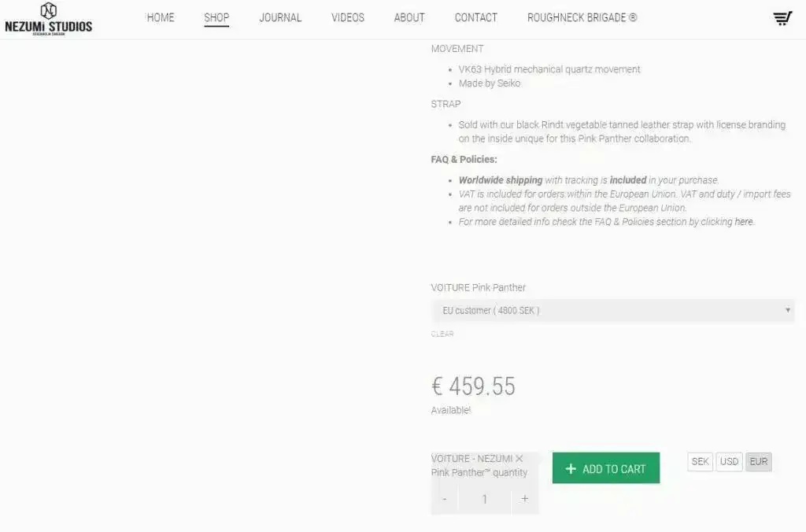
Task: Increase quantity with plus button
Action: coord(525,499)
